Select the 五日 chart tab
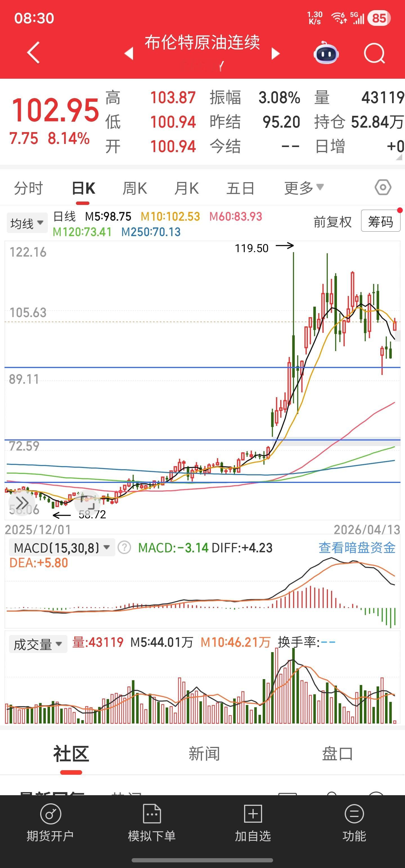The image size is (405, 868). (240, 188)
